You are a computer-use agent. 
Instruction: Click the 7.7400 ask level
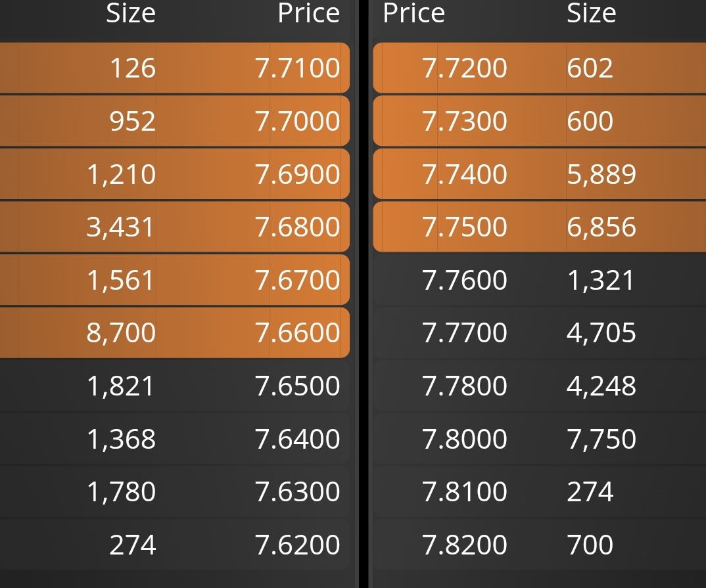tap(540, 173)
